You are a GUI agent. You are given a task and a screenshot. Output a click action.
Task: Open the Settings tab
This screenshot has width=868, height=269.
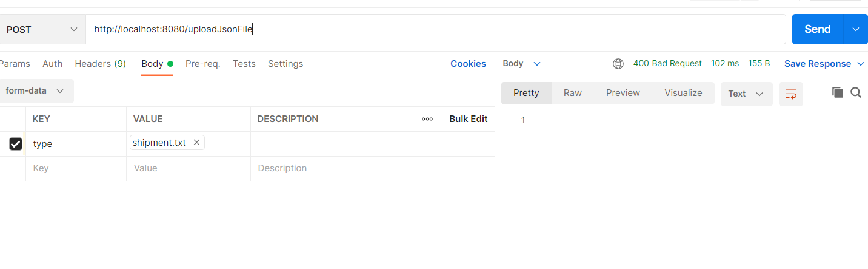pos(285,64)
